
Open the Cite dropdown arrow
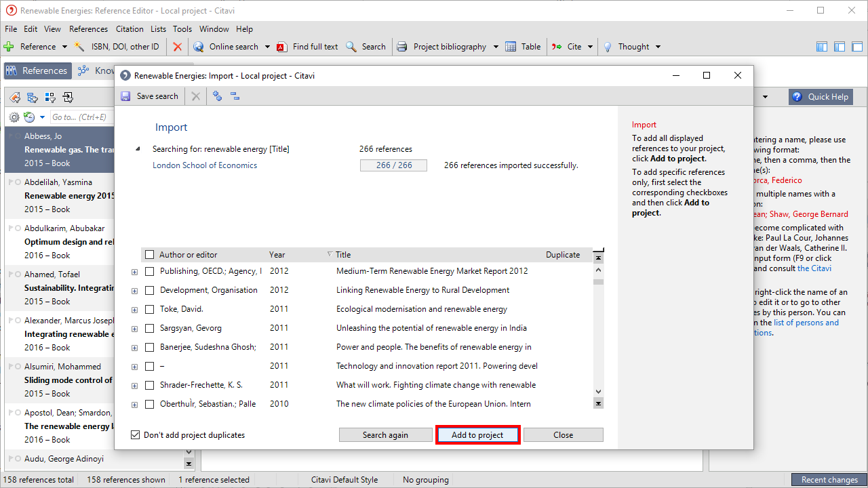(x=590, y=47)
